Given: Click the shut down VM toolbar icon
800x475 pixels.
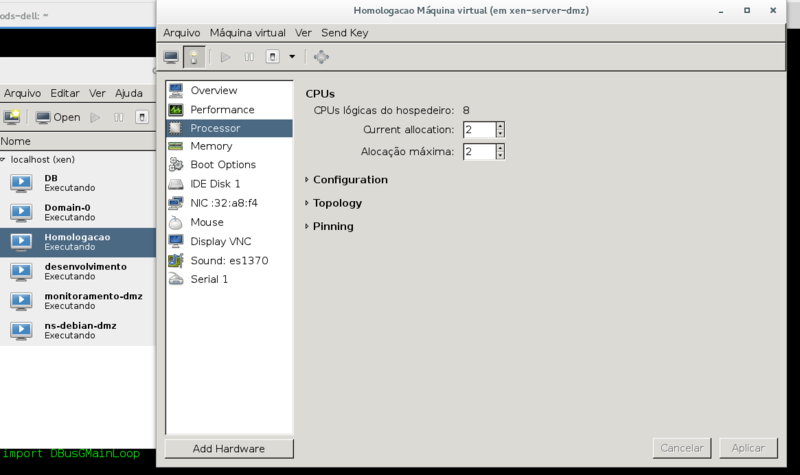Looking at the screenshot, I should (272, 57).
